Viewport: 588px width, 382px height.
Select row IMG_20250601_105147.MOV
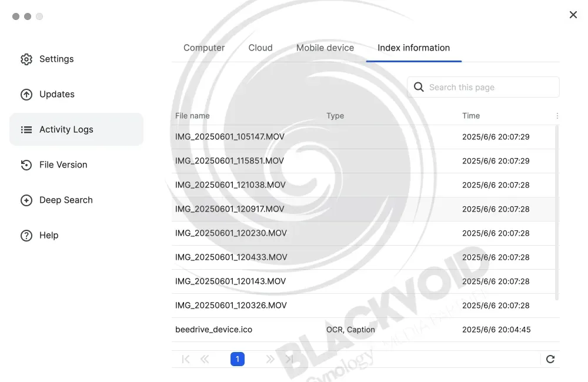pos(366,137)
